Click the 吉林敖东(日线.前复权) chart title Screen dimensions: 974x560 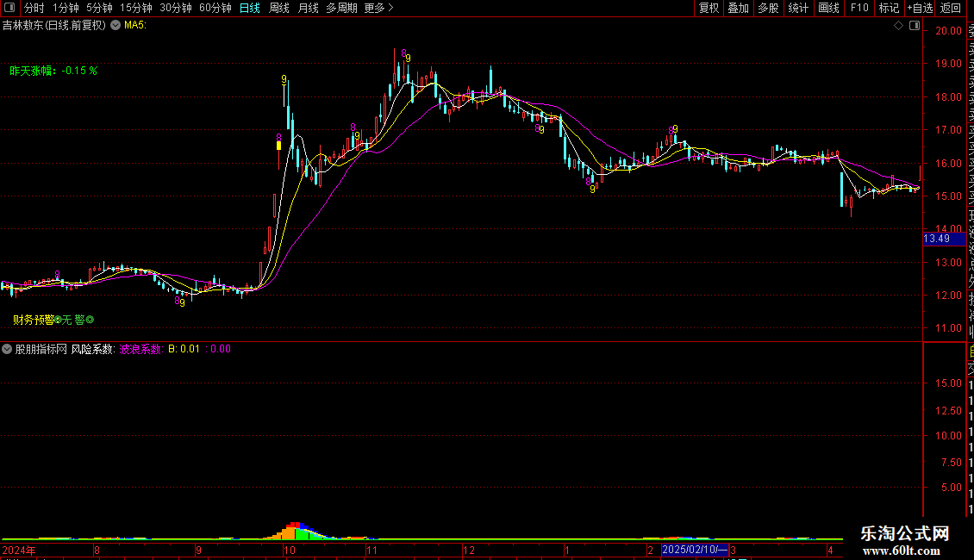tap(54, 26)
